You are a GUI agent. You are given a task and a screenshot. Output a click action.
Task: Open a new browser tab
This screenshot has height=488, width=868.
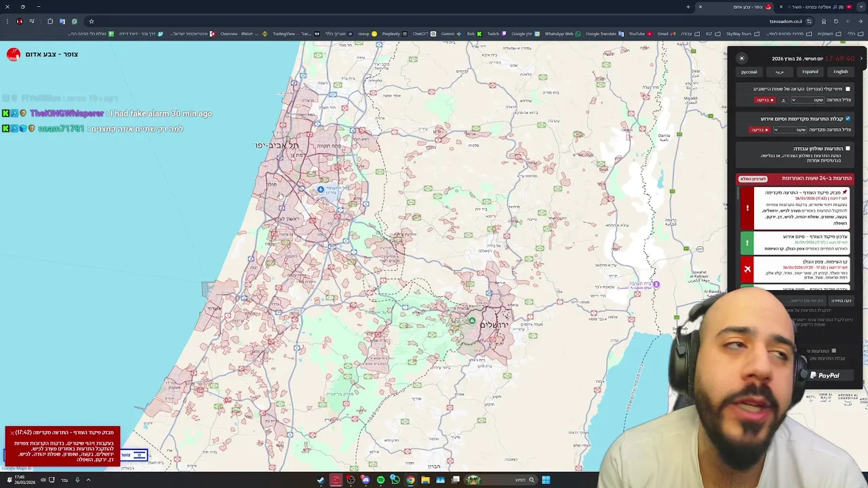[688, 7]
